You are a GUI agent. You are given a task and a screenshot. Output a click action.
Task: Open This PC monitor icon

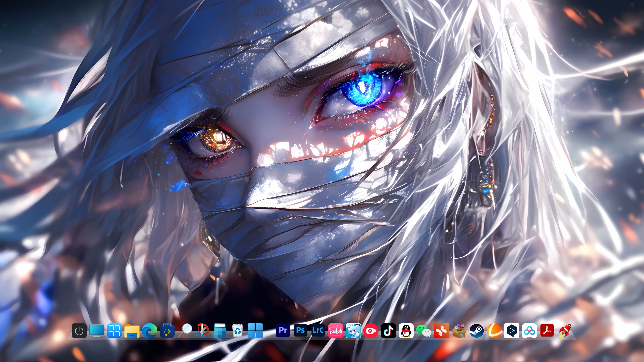(x=97, y=331)
